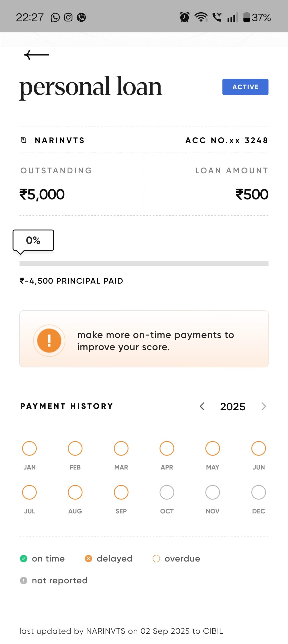Select the MAY payment status circle
This screenshot has width=288, height=644.
click(213, 448)
